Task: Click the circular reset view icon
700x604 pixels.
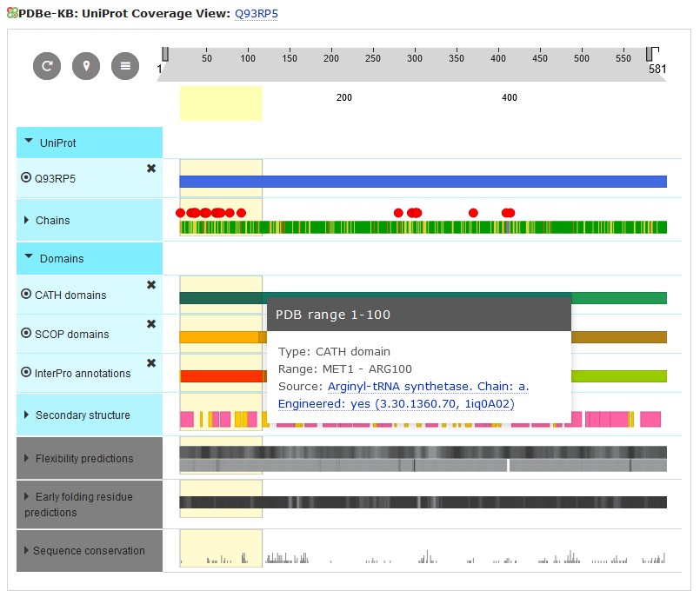Action: (x=47, y=66)
